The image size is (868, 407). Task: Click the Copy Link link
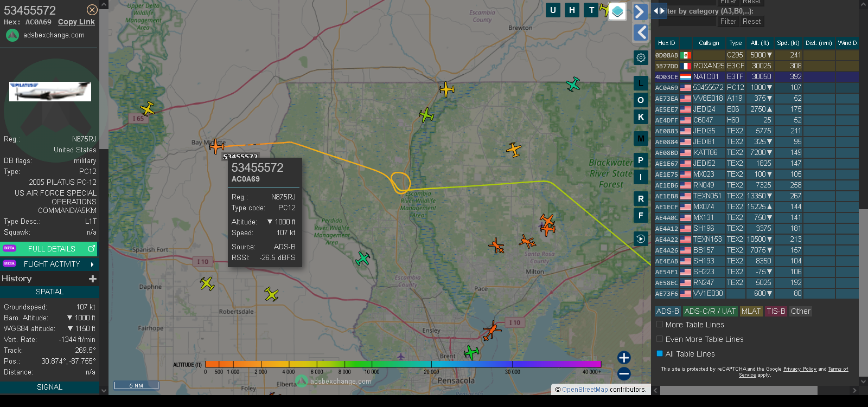[x=76, y=22]
